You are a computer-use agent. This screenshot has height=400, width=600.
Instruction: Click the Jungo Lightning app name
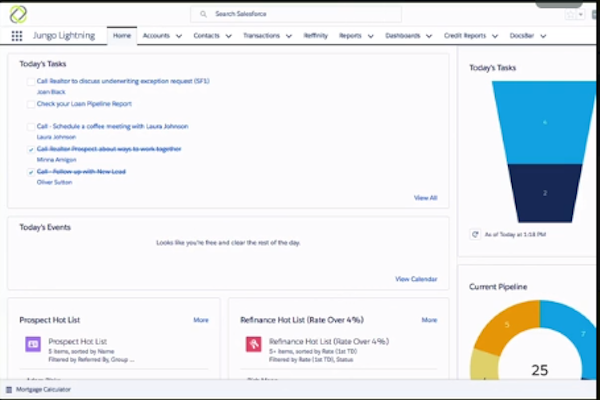[x=64, y=36]
